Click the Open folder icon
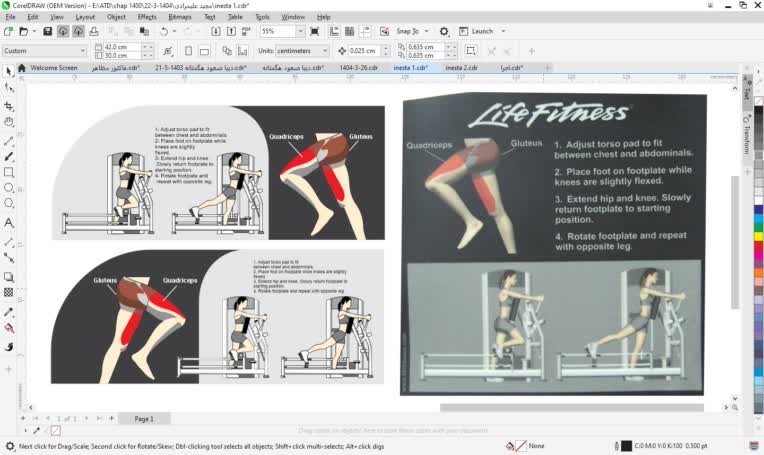This screenshot has width=764, height=455. click(23, 32)
